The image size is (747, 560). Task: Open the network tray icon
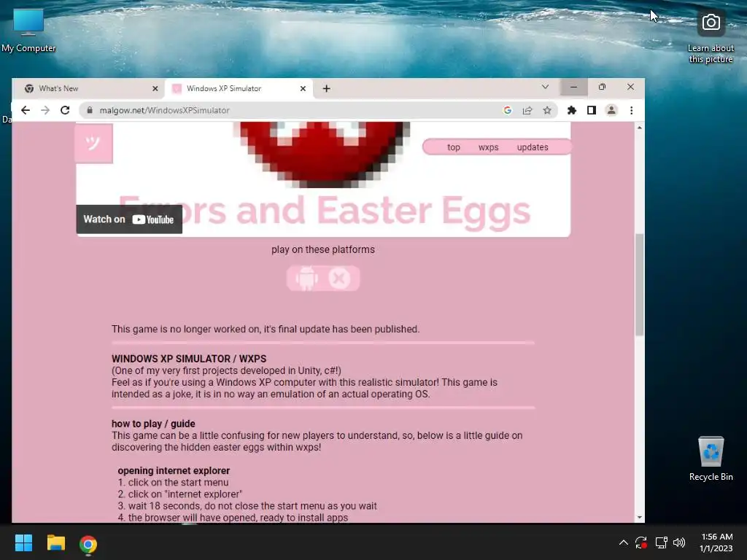click(x=661, y=542)
